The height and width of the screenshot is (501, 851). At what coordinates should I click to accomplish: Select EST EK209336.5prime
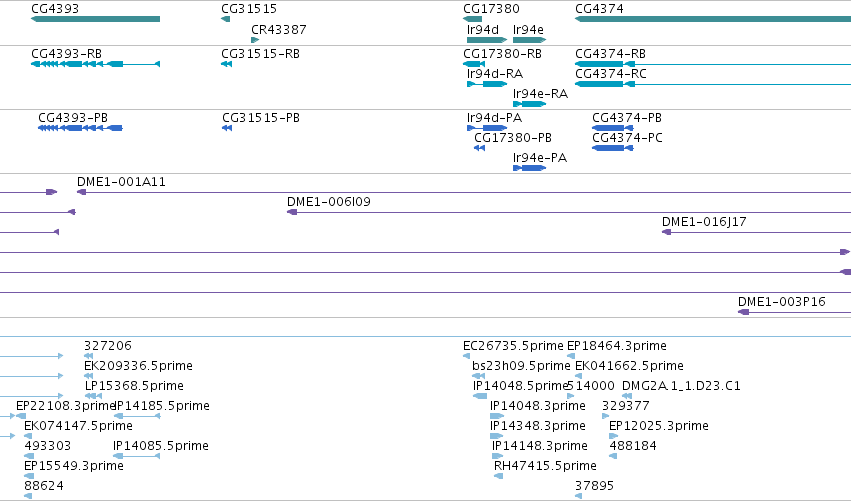tap(138, 366)
